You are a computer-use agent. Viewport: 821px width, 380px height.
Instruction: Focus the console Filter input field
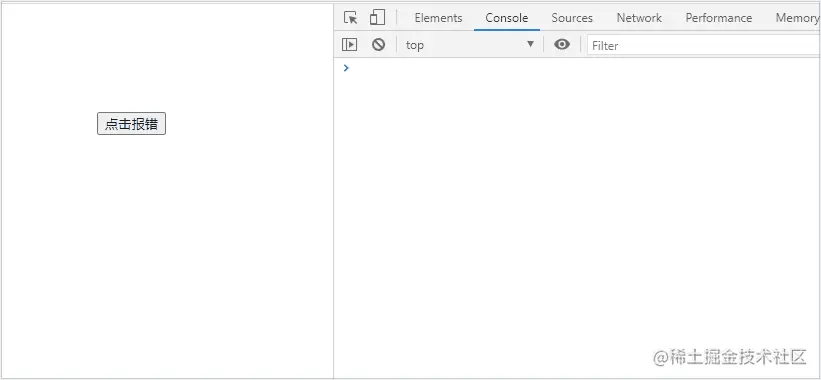click(x=704, y=46)
